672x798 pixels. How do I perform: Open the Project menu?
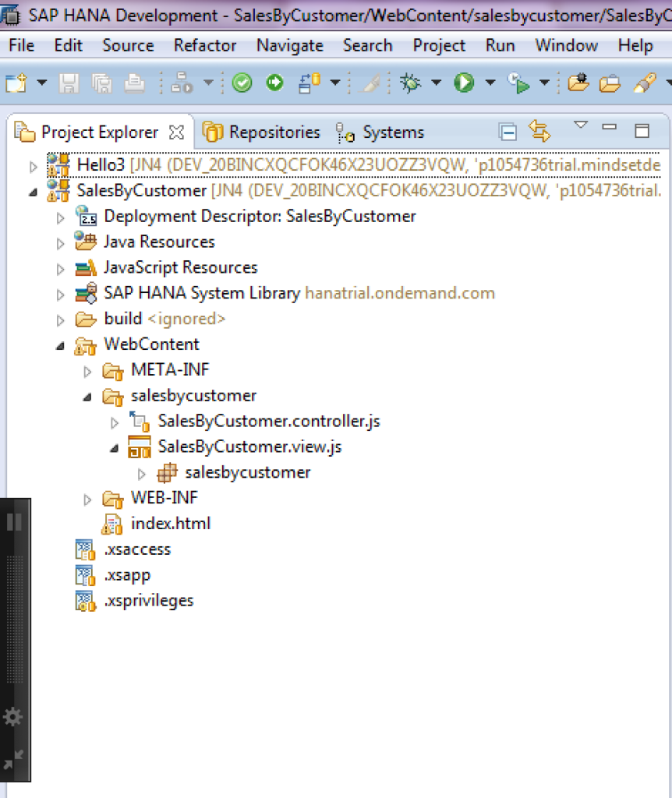pos(439,46)
